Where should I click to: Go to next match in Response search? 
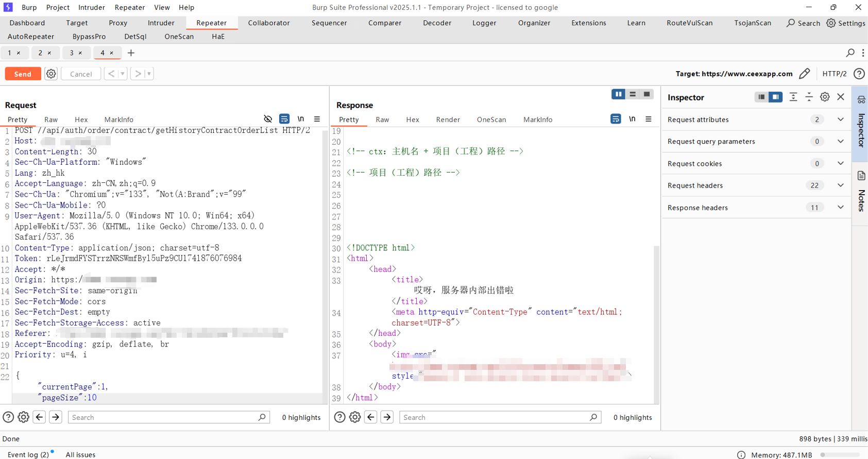pos(387,417)
